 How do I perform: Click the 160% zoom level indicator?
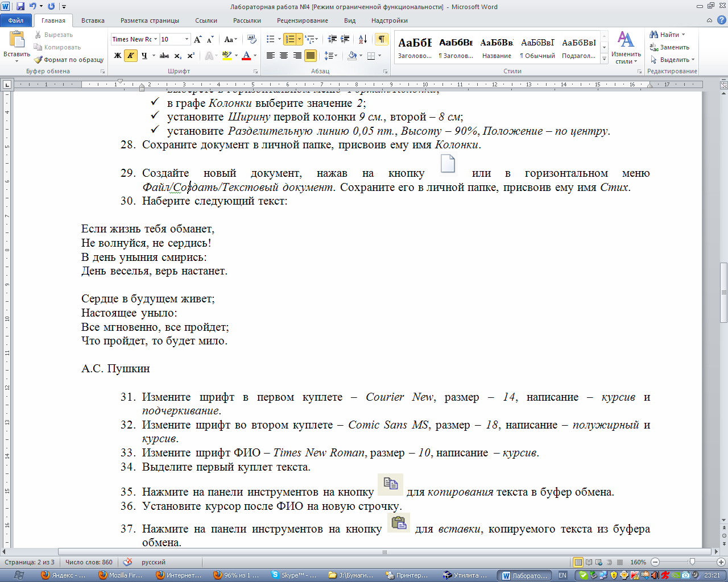pos(638,562)
